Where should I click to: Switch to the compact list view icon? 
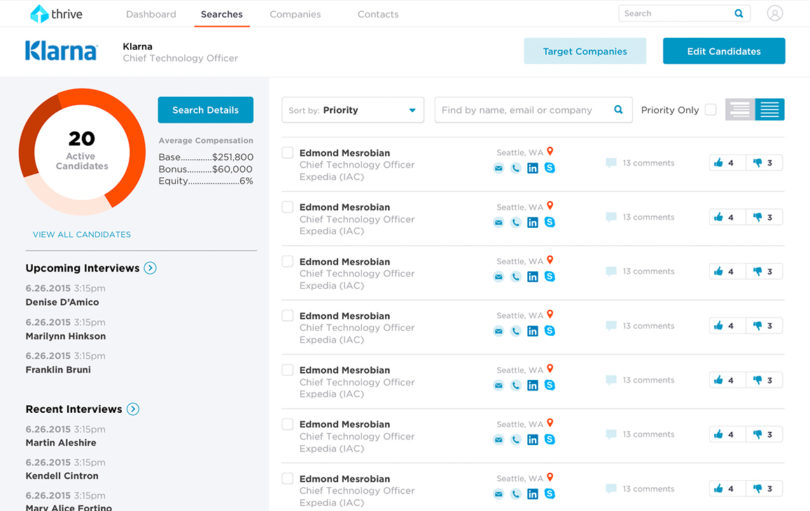(740, 110)
